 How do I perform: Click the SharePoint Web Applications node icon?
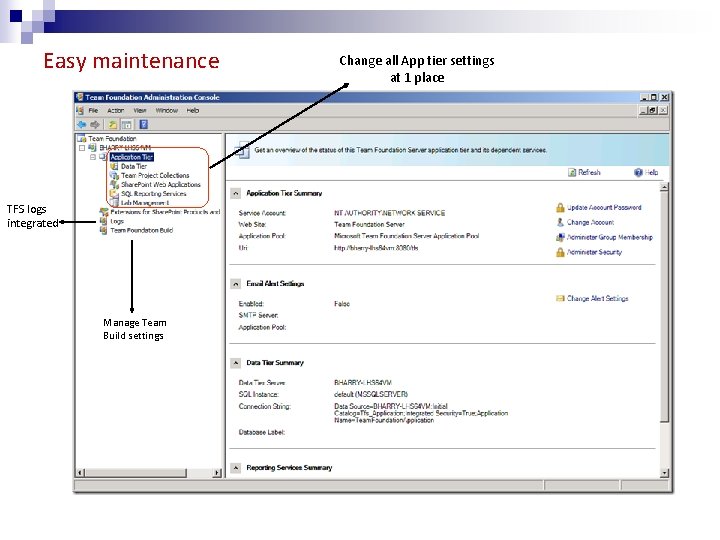point(114,185)
